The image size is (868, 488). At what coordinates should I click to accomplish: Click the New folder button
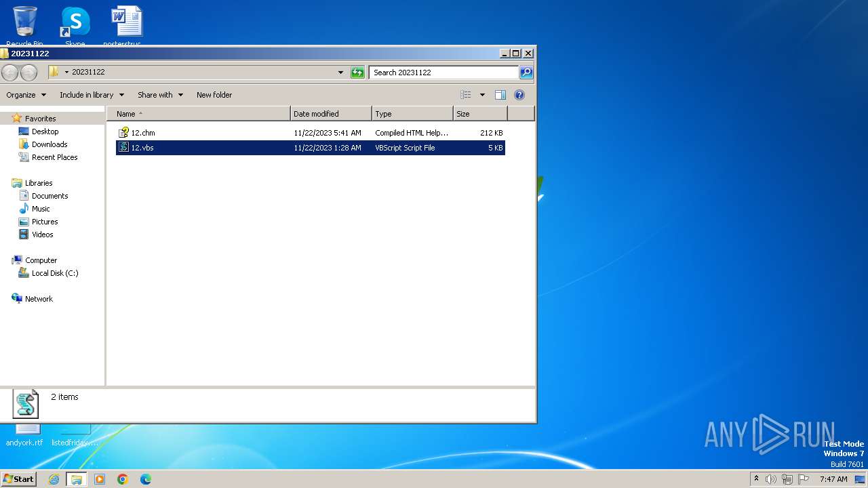(x=214, y=95)
